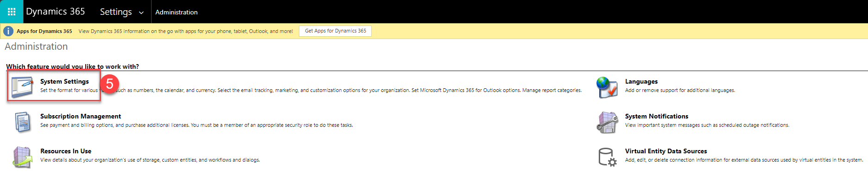This screenshot has height=190, width=868.
Task: Open the System Notifications link
Action: (656, 116)
